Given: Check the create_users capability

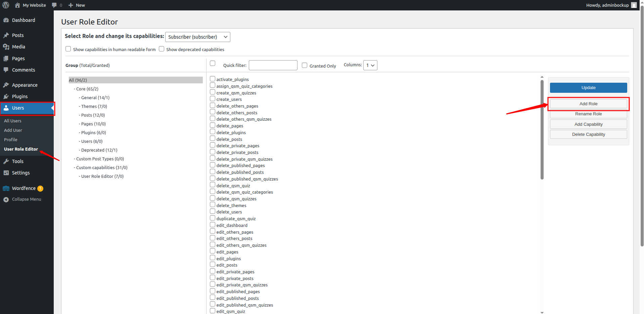Looking at the screenshot, I should click(x=213, y=99).
